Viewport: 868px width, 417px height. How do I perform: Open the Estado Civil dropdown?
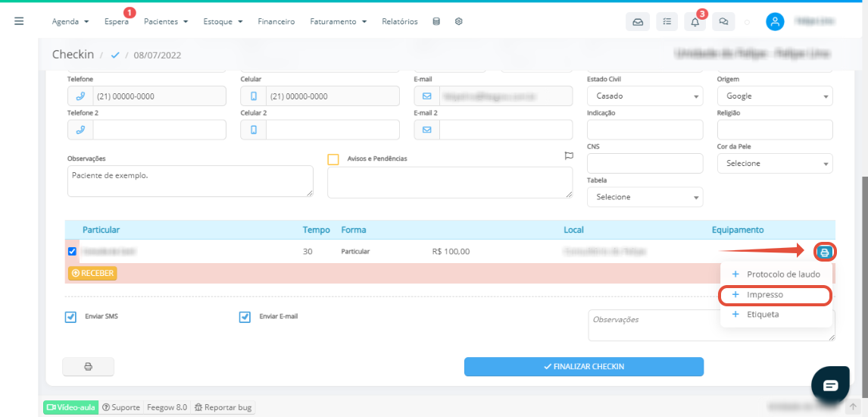[x=645, y=96]
